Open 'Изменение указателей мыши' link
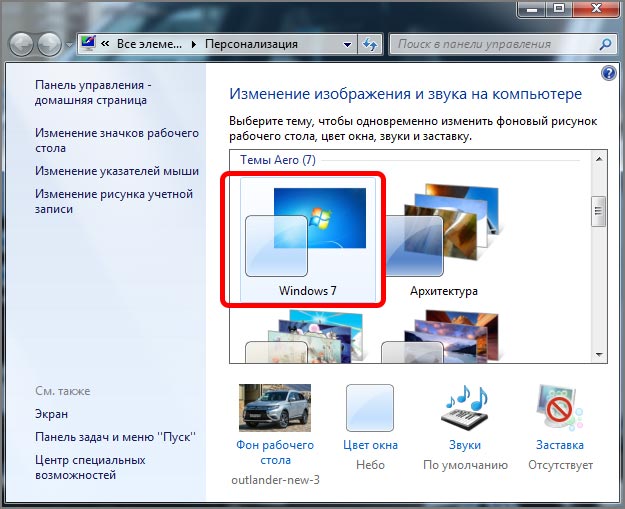The width and height of the screenshot is (625, 509). 117,171
